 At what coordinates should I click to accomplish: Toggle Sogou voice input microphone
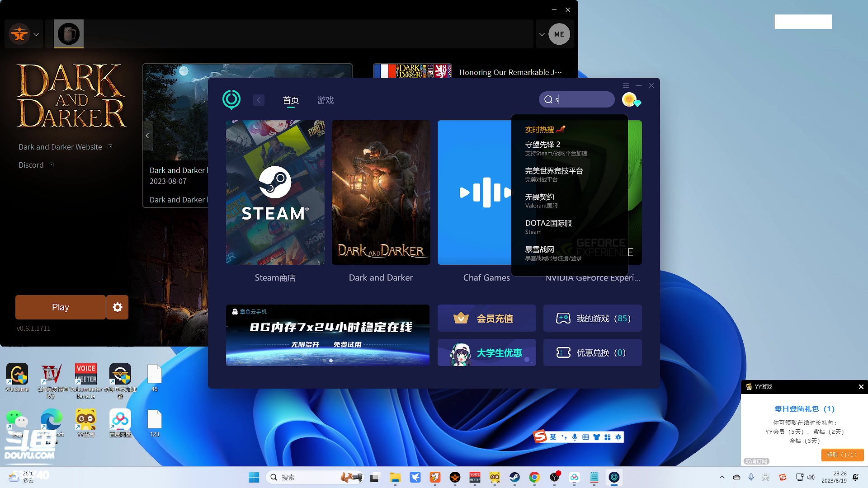click(575, 437)
